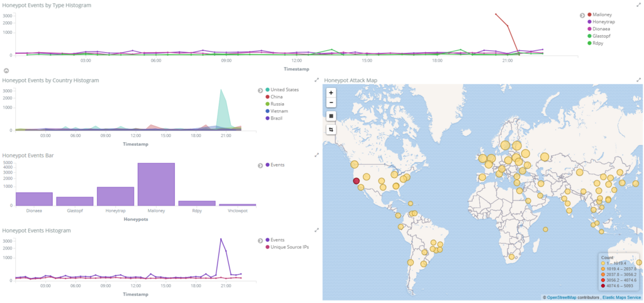Click the Honeypot Attack Map title
This screenshot has width=644, height=303.
coord(350,80)
